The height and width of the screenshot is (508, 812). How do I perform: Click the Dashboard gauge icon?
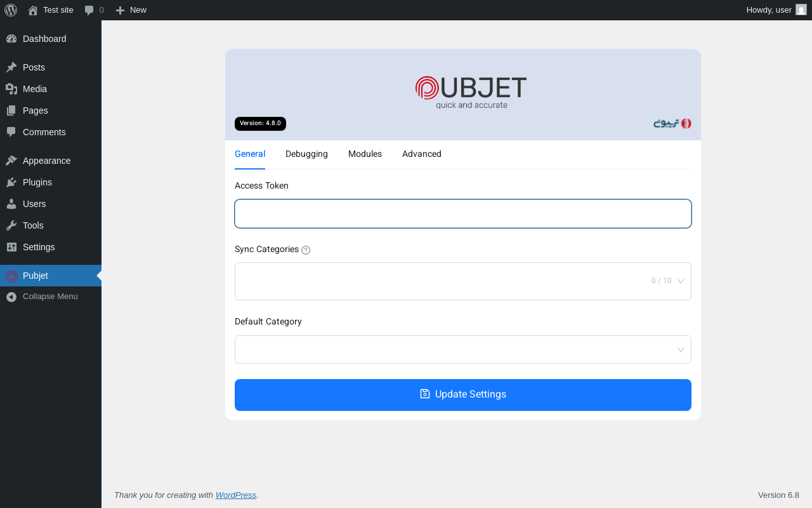11,39
